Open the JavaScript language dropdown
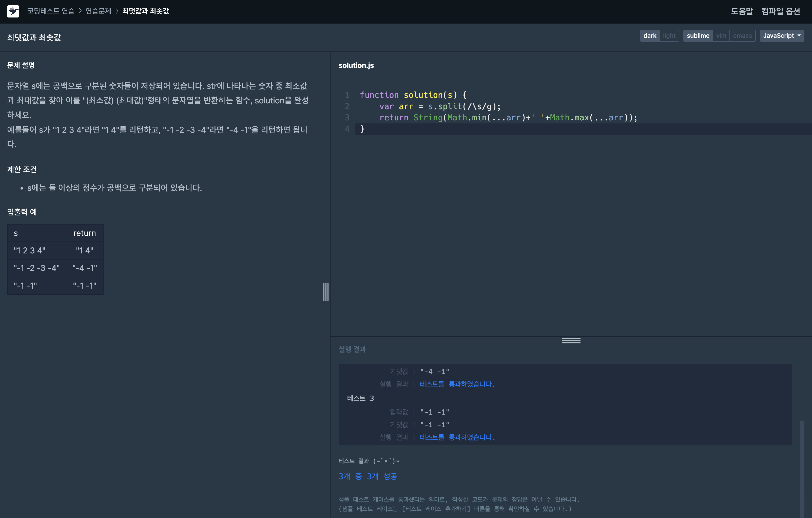This screenshot has width=812, height=518. click(782, 36)
